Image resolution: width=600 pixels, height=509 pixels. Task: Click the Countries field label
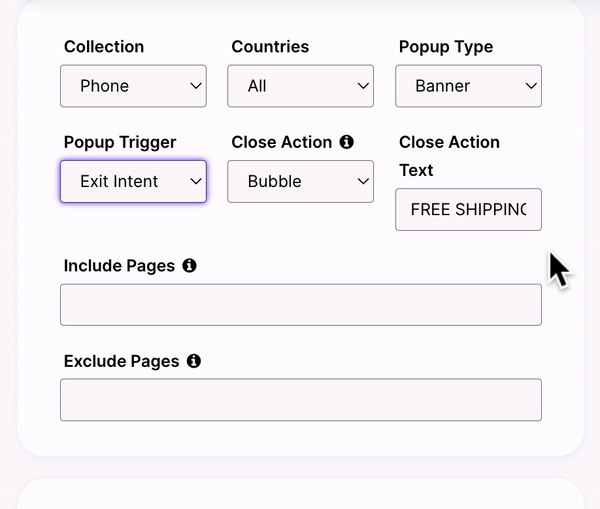click(270, 47)
